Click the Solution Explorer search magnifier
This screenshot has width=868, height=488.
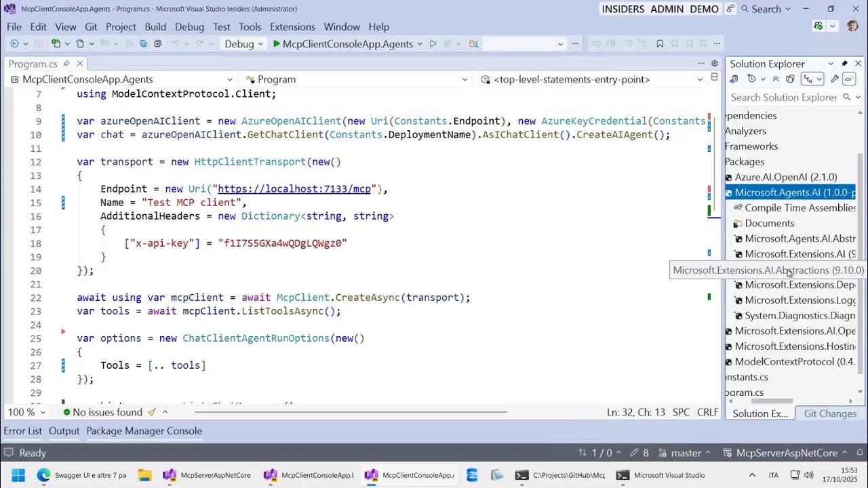point(846,98)
